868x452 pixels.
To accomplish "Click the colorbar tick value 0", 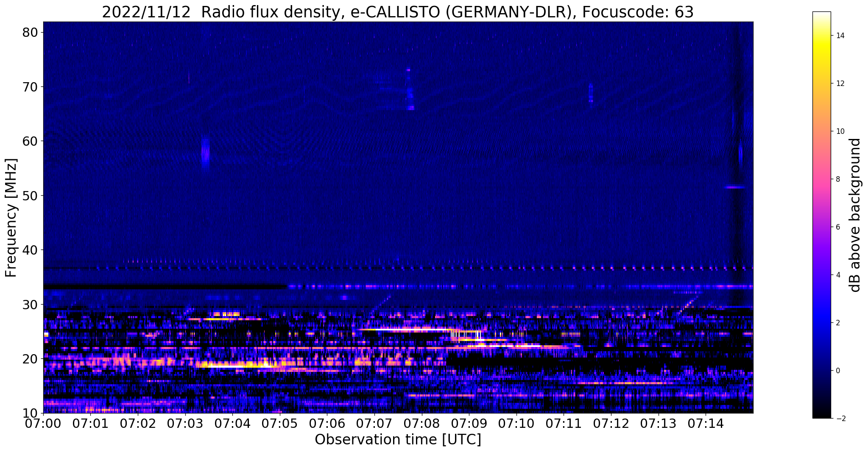I will coord(837,371).
